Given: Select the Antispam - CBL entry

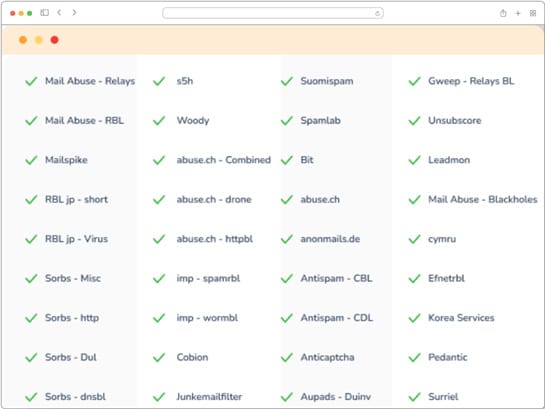Looking at the screenshot, I should 336,278.
